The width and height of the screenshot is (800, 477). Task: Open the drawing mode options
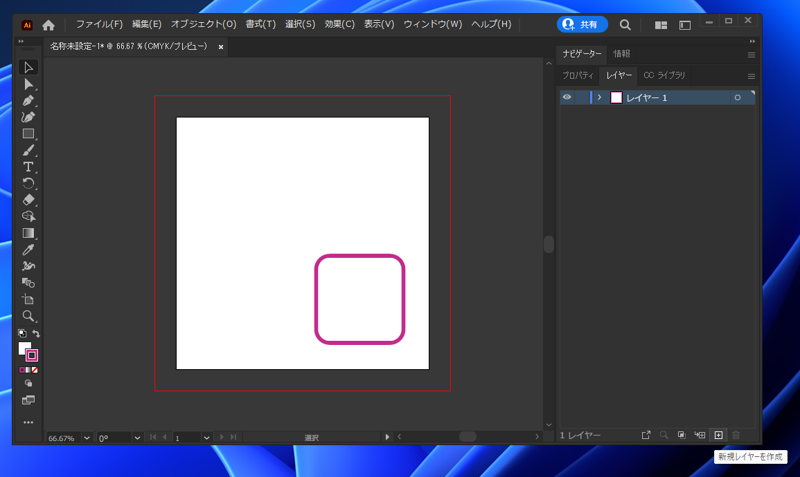[28, 383]
